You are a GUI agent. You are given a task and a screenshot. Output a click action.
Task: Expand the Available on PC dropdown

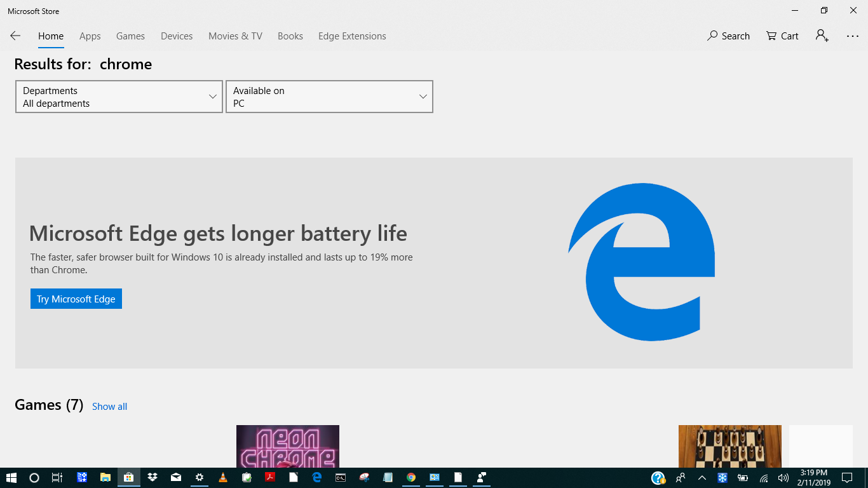(x=329, y=97)
